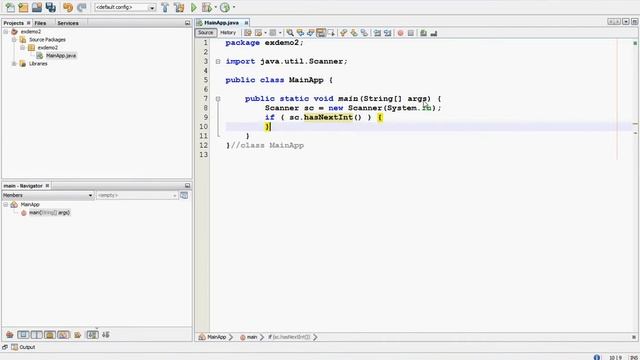The image size is (640, 360).
Task: Close the Projects tab
Action: pos(29,23)
